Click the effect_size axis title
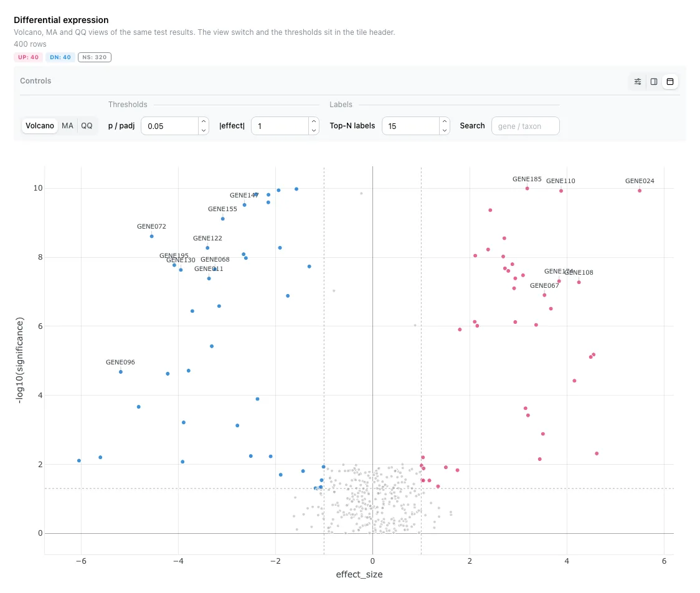The height and width of the screenshot is (593, 700). click(359, 574)
